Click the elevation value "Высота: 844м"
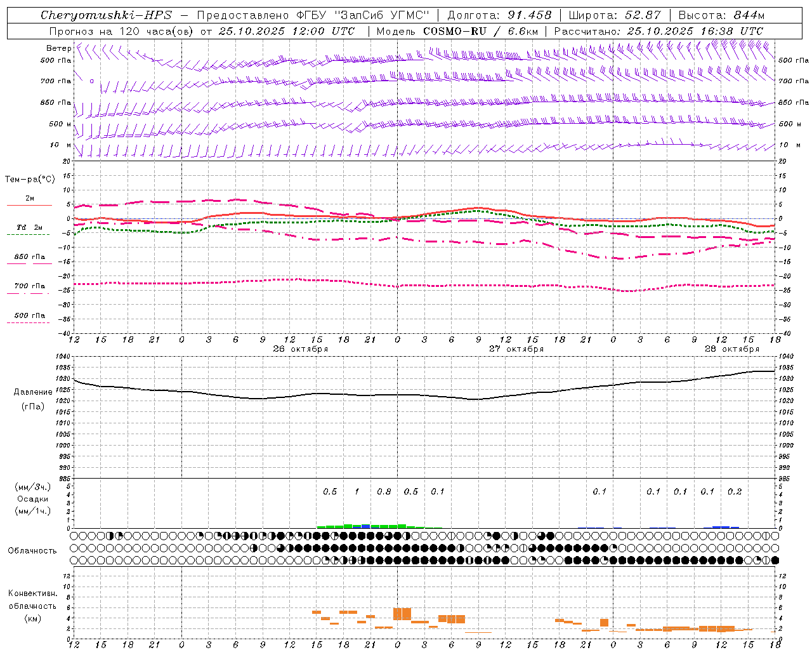 point(721,15)
